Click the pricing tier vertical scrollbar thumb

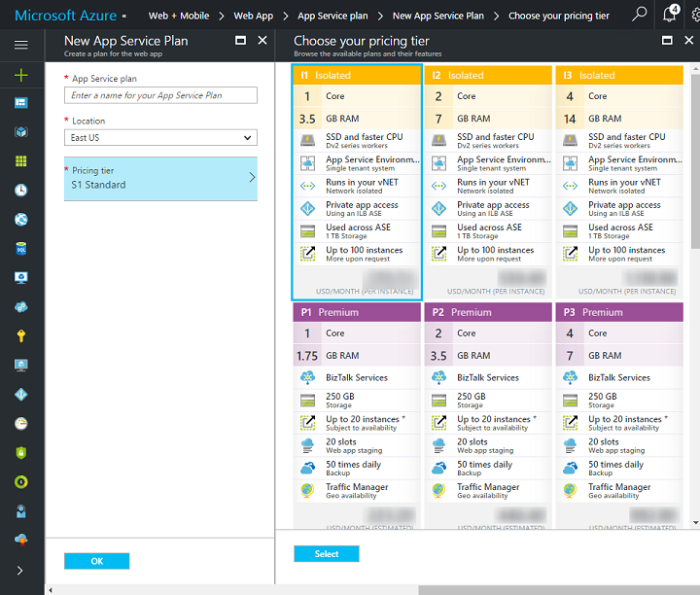pyautogui.click(x=695, y=161)
